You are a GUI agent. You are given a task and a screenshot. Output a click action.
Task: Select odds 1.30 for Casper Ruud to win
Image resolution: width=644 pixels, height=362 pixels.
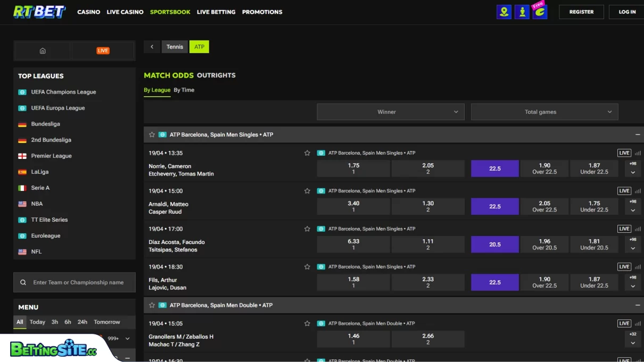click(x=428, y=206)
